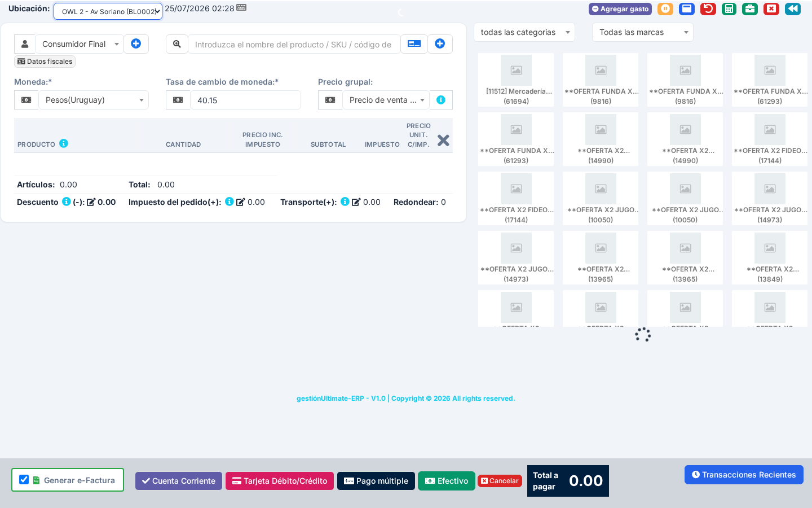Open the Todas las marcas dropdown

pos(643,32)
